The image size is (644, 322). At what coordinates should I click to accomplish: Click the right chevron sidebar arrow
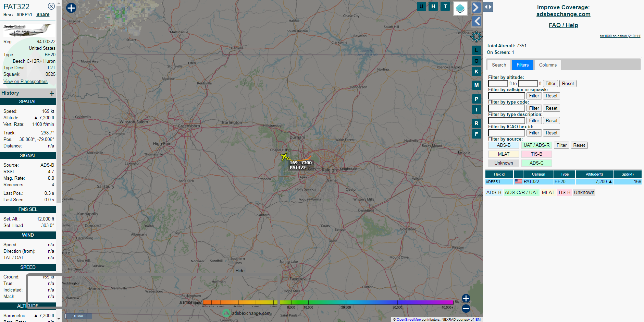tap(476, 7)
